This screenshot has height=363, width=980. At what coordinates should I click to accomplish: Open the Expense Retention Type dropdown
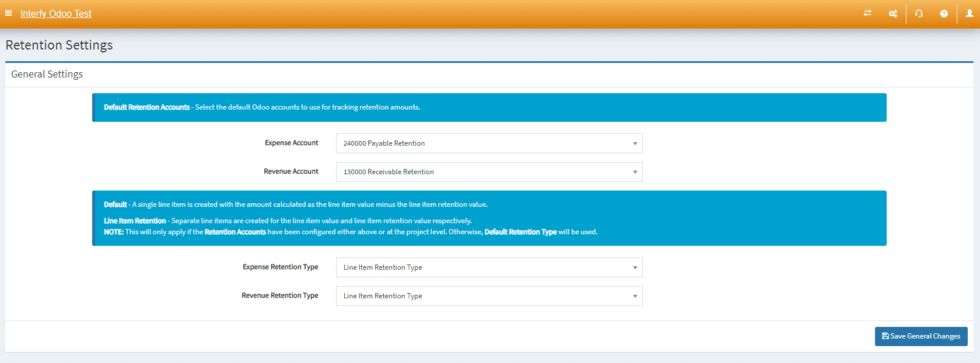click(489, 267)
